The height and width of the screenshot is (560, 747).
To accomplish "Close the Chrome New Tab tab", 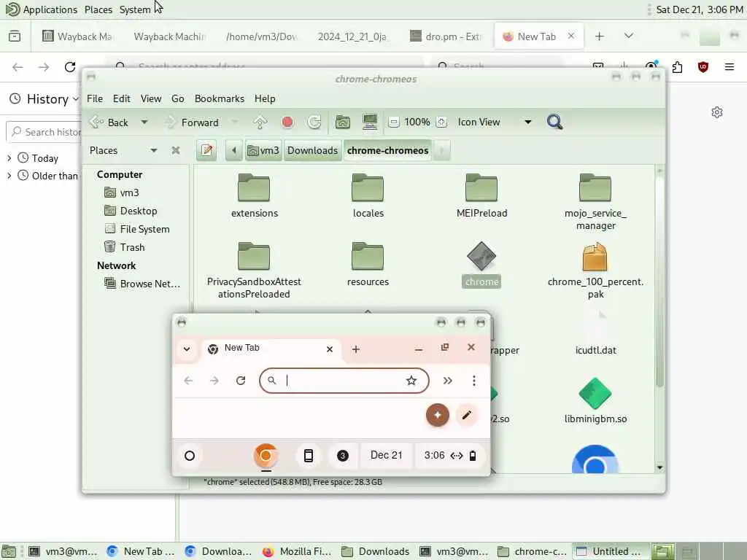I will pos(330,349).
